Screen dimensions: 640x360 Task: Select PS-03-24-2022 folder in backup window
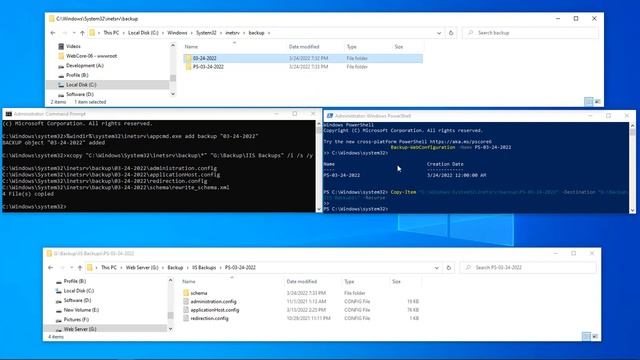(x=303, y=67)
